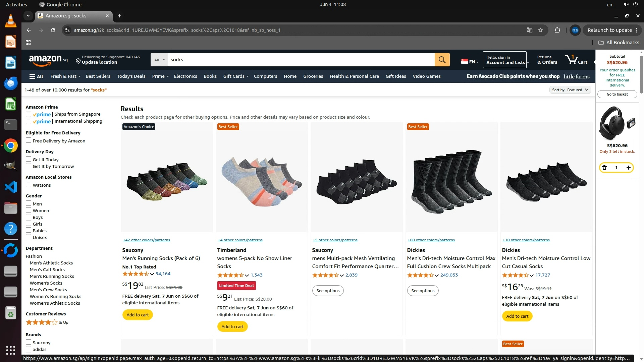Click the Amazon.sg logo
Viewport: 644px width, 362px height.
click(48, 60)
